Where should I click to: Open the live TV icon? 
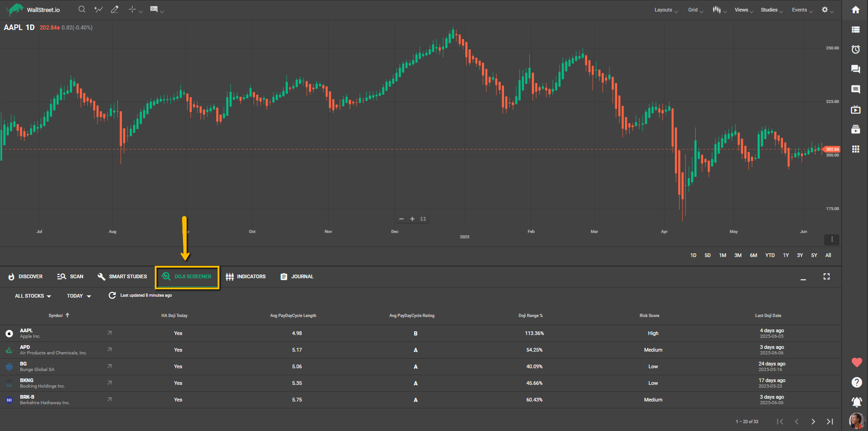(x=856, y=109)
